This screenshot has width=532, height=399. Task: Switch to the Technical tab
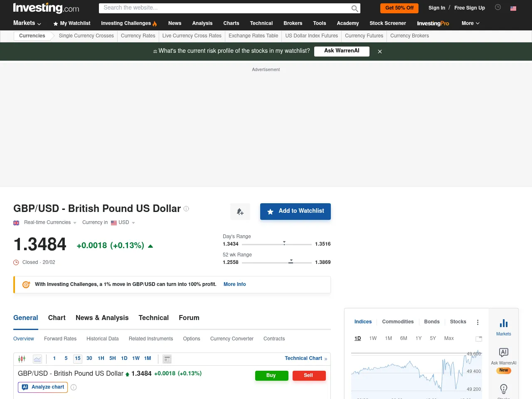tap(153, 318)
